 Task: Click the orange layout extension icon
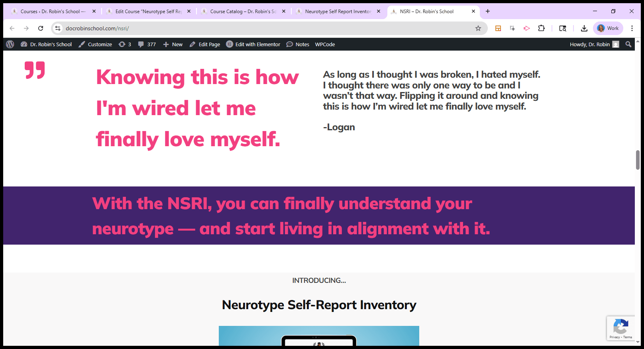click(x=498, y=28)
